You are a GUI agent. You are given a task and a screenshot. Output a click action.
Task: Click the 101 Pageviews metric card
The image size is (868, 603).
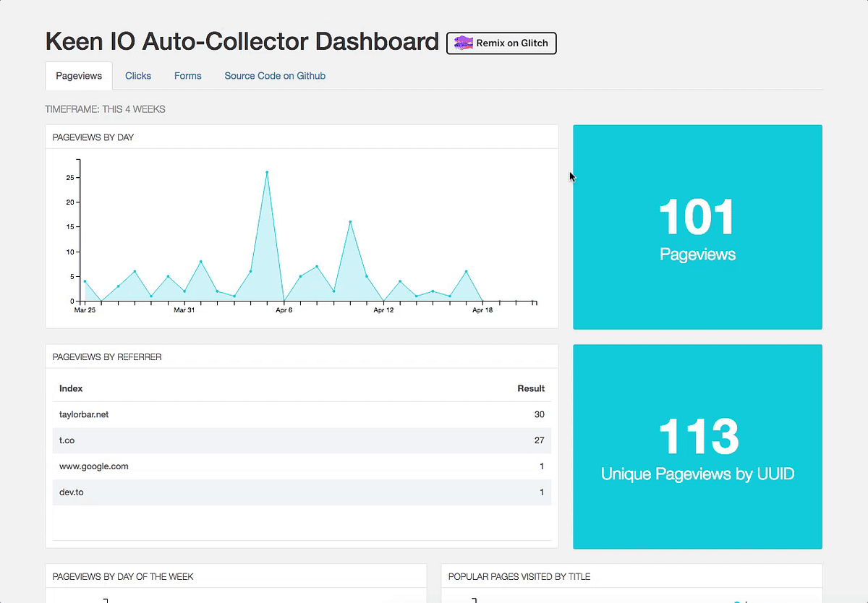(x=697, y=226)
